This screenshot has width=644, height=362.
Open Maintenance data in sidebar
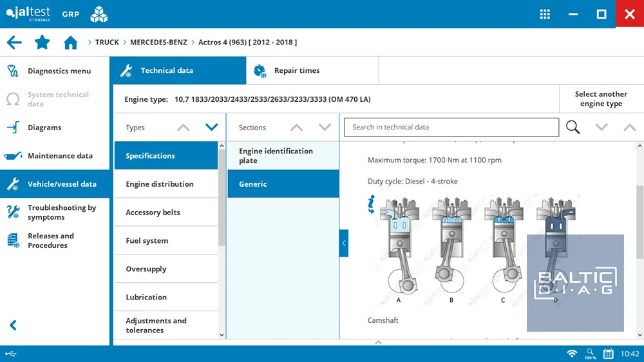pyautogui.click(x=55, y=156)
